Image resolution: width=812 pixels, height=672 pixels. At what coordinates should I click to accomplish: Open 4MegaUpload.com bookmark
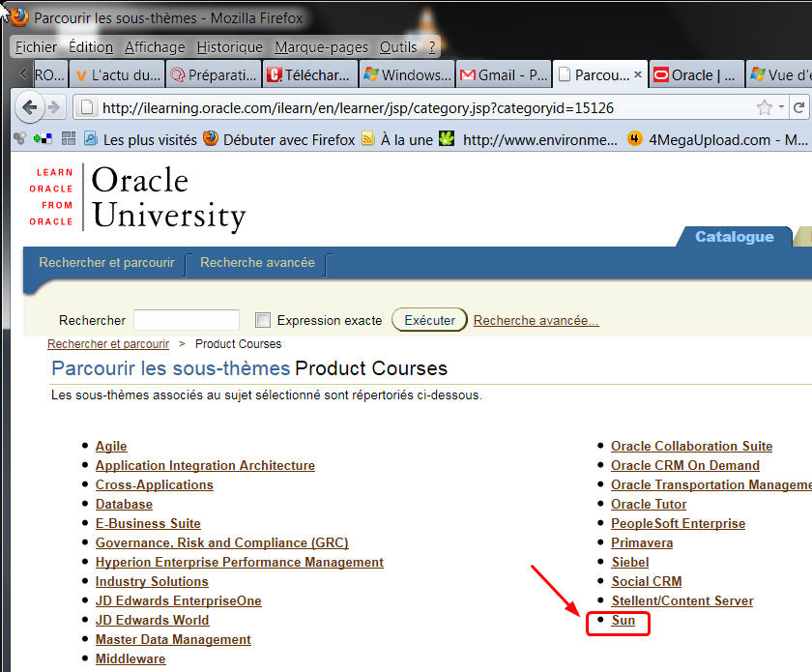click(717, 139)
